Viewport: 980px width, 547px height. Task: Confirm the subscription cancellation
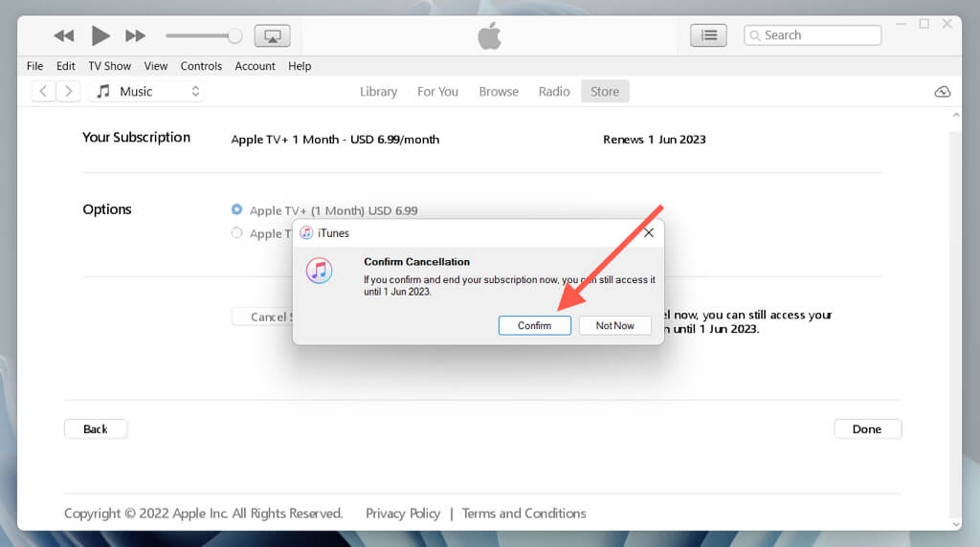click(534, 325)
